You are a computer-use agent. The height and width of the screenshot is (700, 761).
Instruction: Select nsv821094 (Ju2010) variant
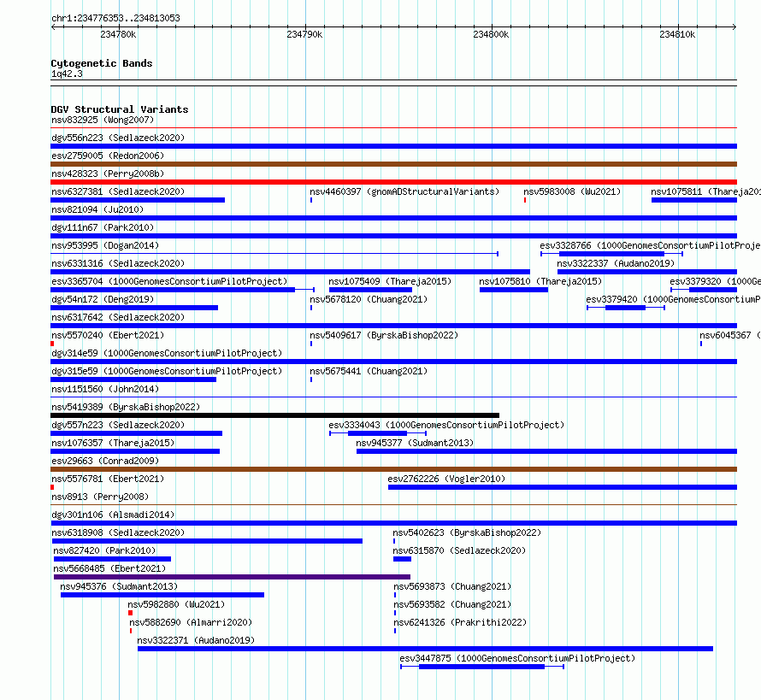tap(97, 209)
